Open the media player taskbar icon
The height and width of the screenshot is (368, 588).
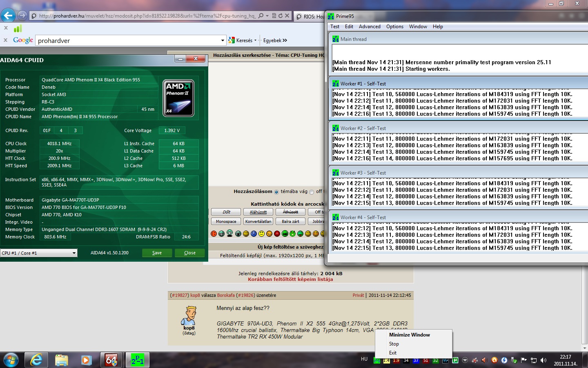pos(86,360)
